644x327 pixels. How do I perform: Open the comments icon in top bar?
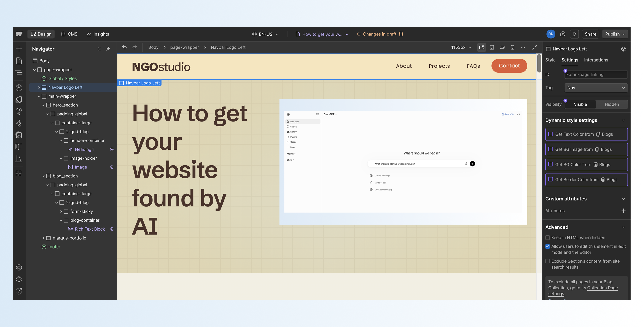coord(563,34)
